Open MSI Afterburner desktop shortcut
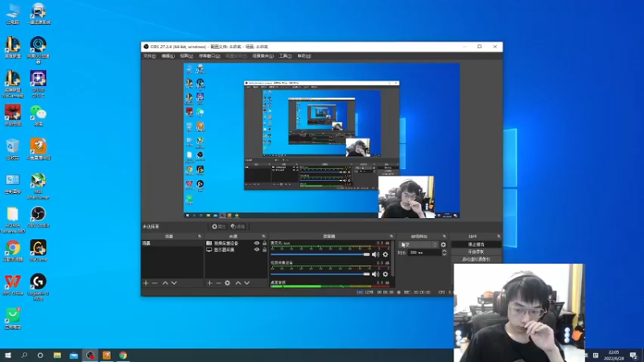The image size is (644, 362). pyautogui.click(x=38, y=186)
